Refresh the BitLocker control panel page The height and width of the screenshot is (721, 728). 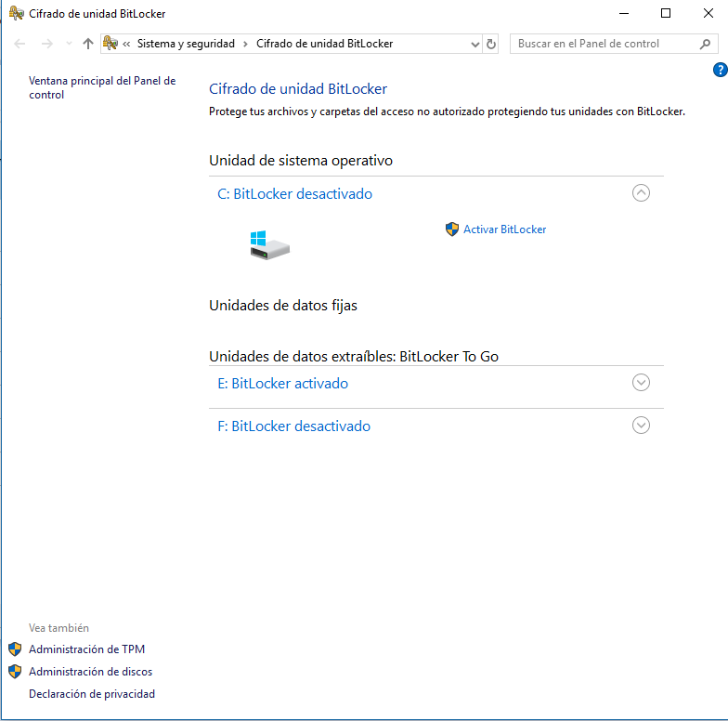tap(491, 44)
